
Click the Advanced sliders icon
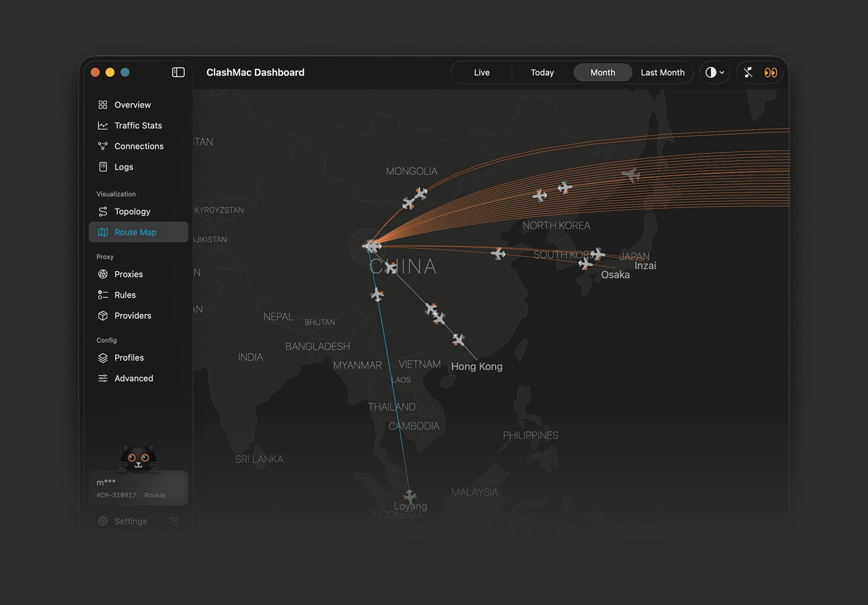(x=103, y=378)
